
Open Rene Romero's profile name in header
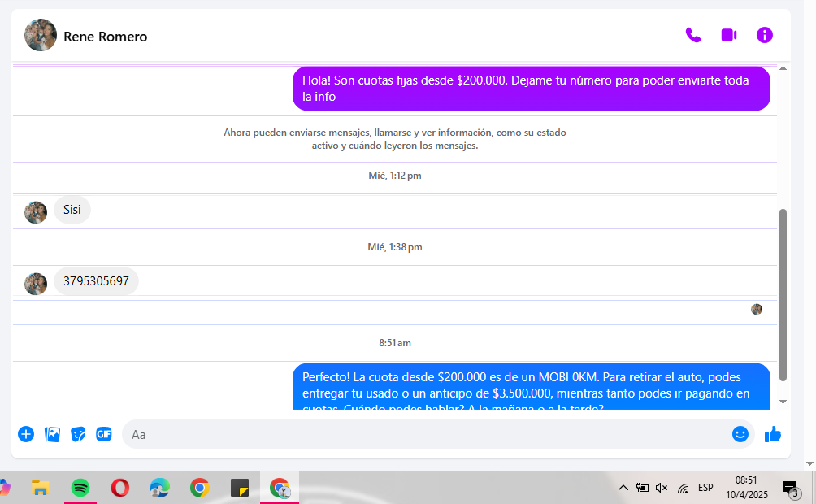[105, 37]
